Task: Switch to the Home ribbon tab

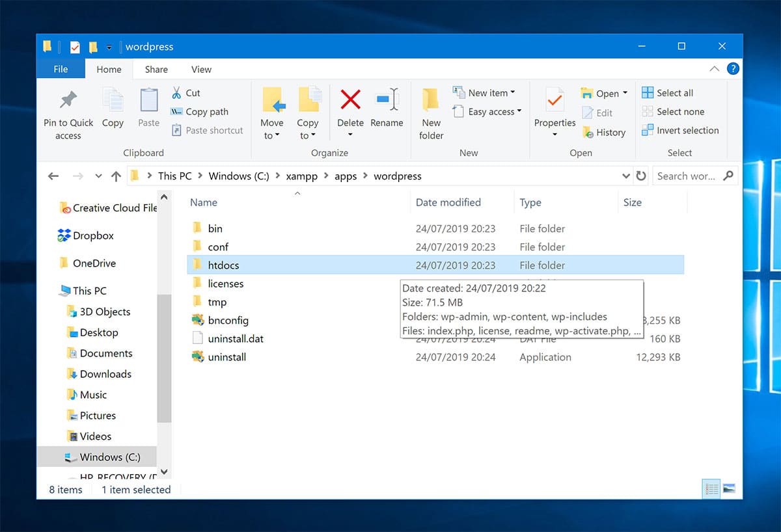Action: click(x=109, y=69)
